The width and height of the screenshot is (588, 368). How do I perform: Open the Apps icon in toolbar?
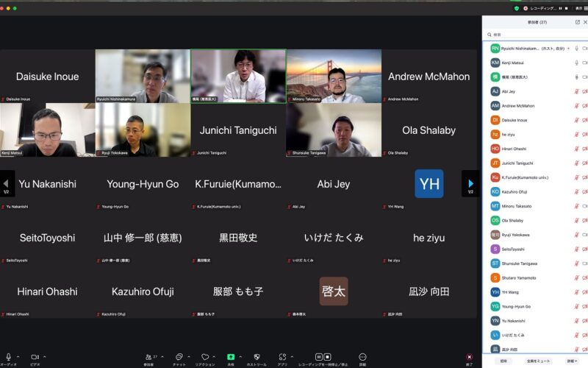coord(282,357)
